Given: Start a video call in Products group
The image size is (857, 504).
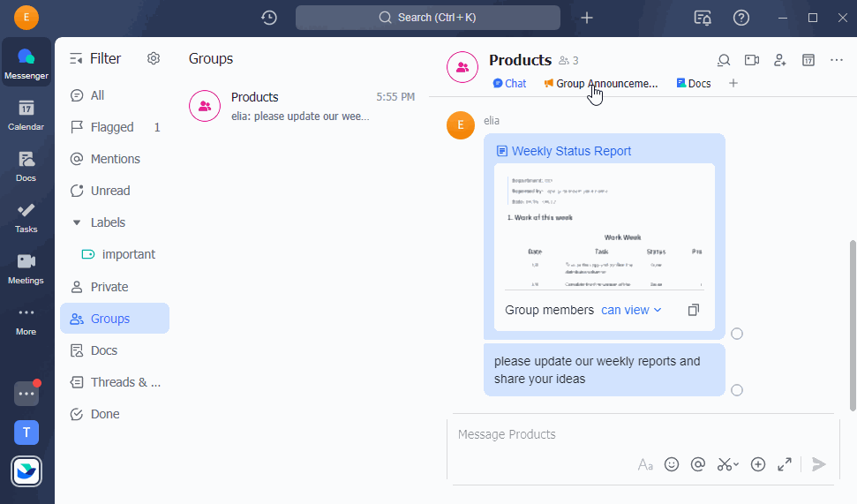Looking at the screenshot, I should (x=751, y=60).
